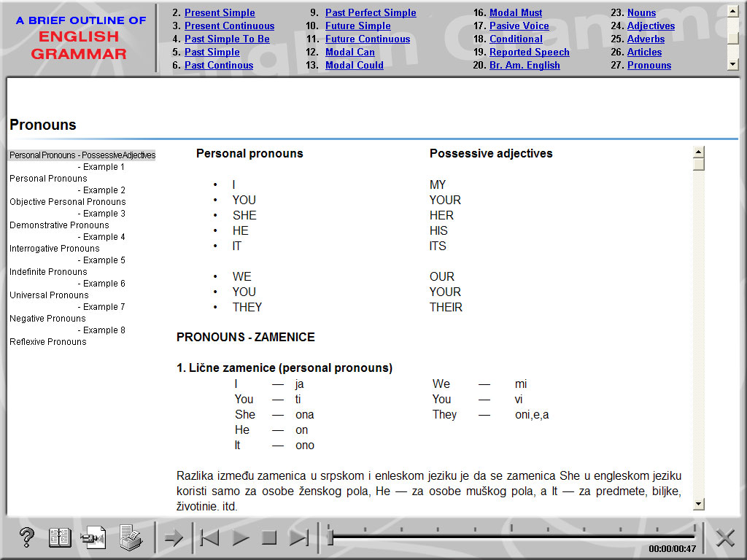Open the dictionary book icon

[x=60, y=537]
